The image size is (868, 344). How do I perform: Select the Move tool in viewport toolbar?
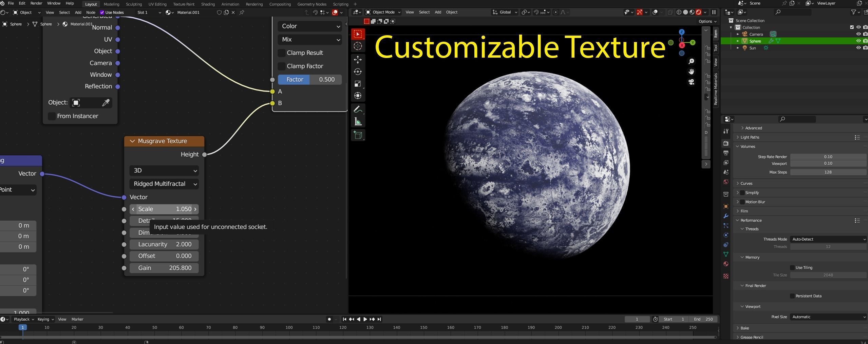click(358, 60)
